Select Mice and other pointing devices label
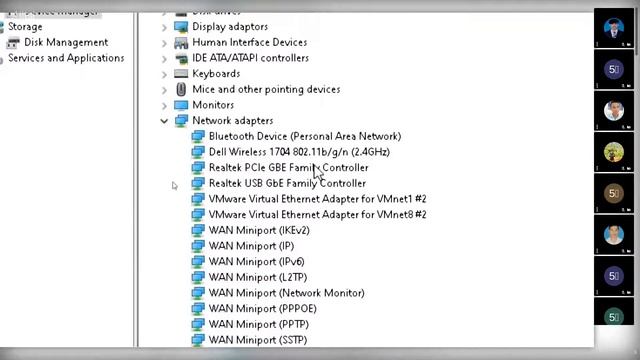Image resolution: width=640 pixels, height=360 pixels. point(266,89)
